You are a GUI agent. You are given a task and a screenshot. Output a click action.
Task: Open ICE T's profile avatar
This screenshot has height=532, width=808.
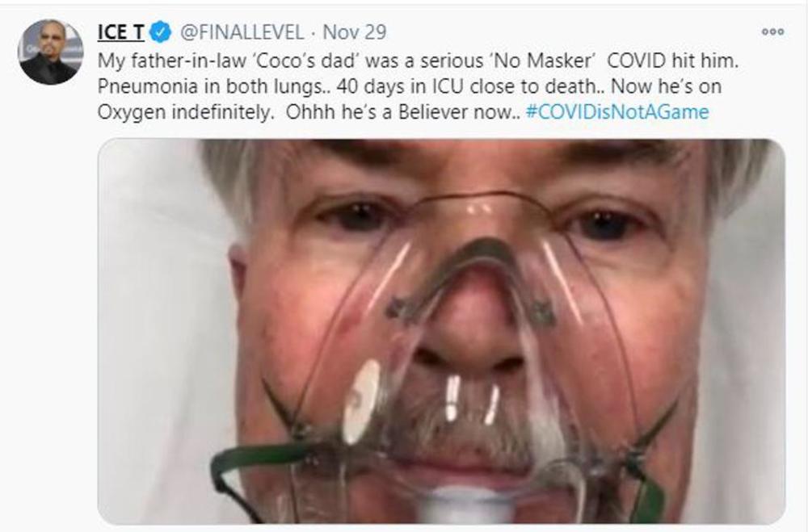click(50, 52)
